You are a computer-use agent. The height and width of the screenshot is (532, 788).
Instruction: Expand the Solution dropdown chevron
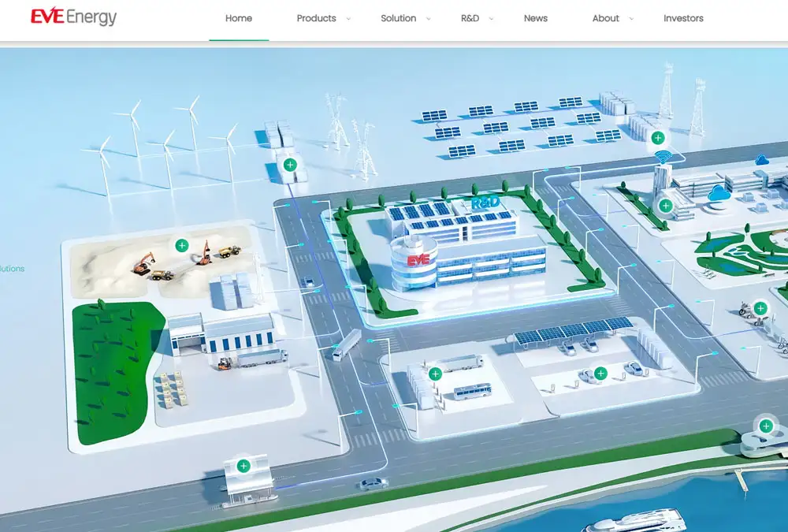[x=429, y=19]
